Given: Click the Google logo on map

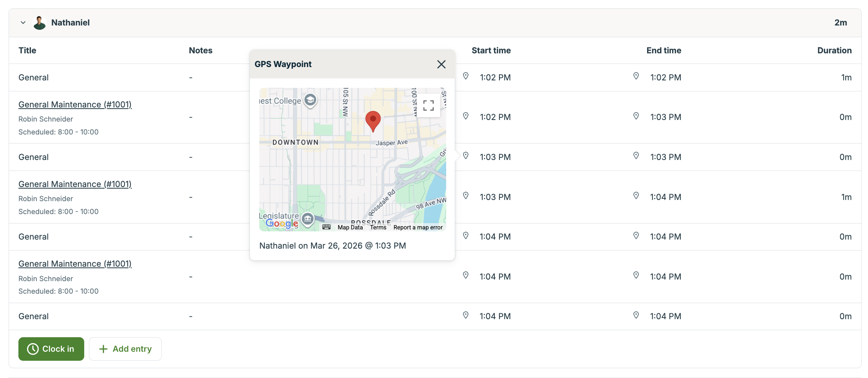Looking at the screenshot, I should tap(282, 224).
